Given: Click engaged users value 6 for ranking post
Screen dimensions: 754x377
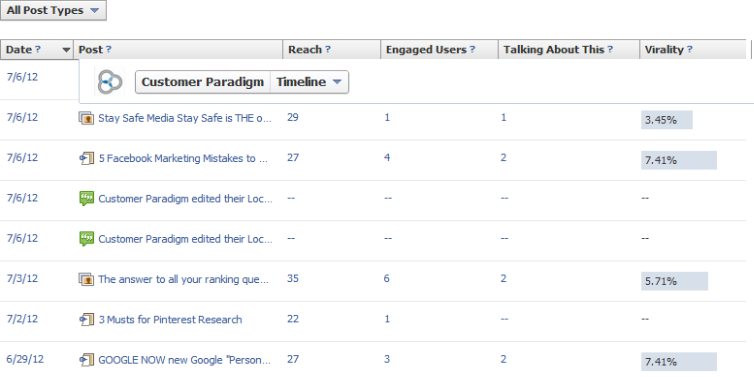Looking at the screenshot, I should pos(387,279).
